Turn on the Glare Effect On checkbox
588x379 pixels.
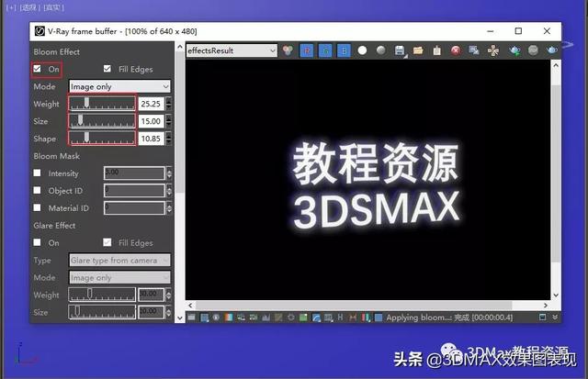[x=37, y=242]
